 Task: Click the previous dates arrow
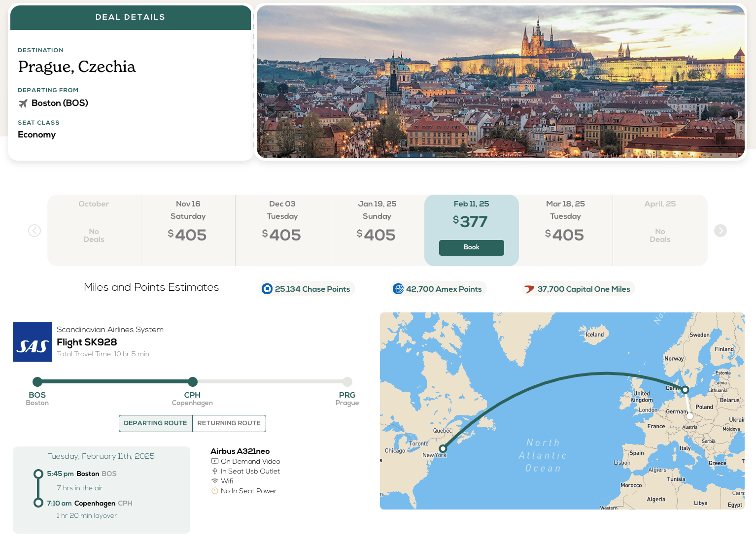[x=34, y=231]
